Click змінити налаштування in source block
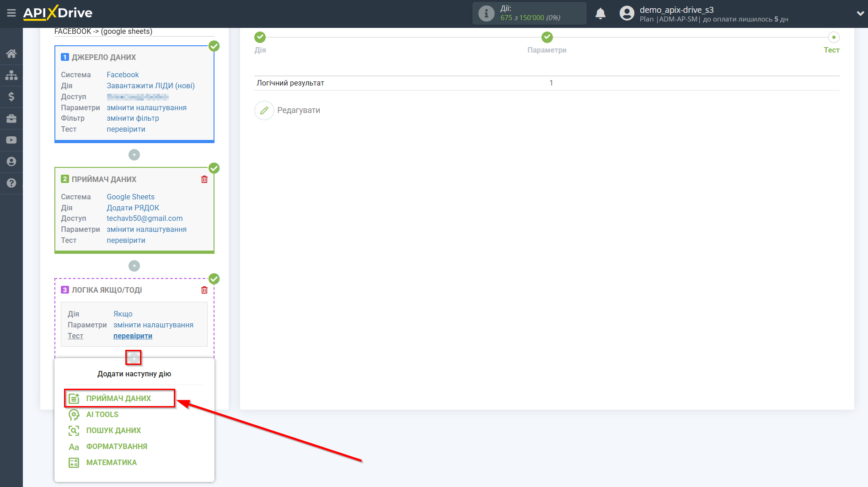Viewport: 868px width, 487px height. (146, 107)
